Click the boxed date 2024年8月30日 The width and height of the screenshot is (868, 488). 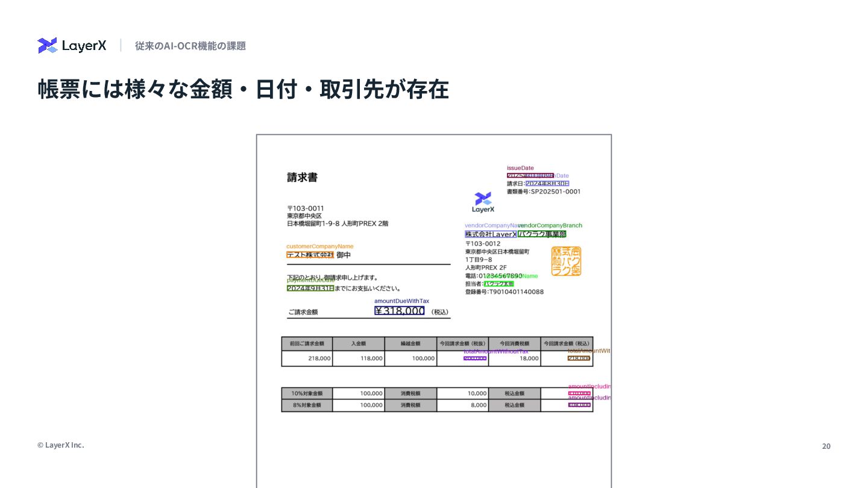(547, 184)
